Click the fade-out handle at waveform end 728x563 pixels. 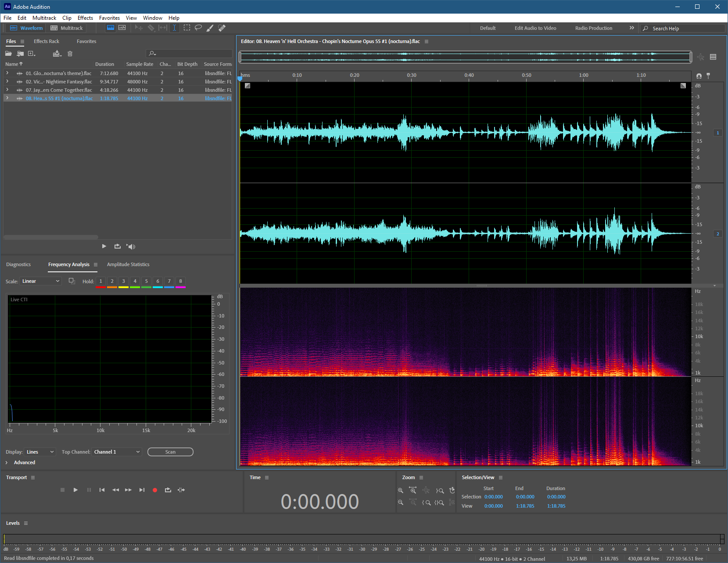point(683,86)
